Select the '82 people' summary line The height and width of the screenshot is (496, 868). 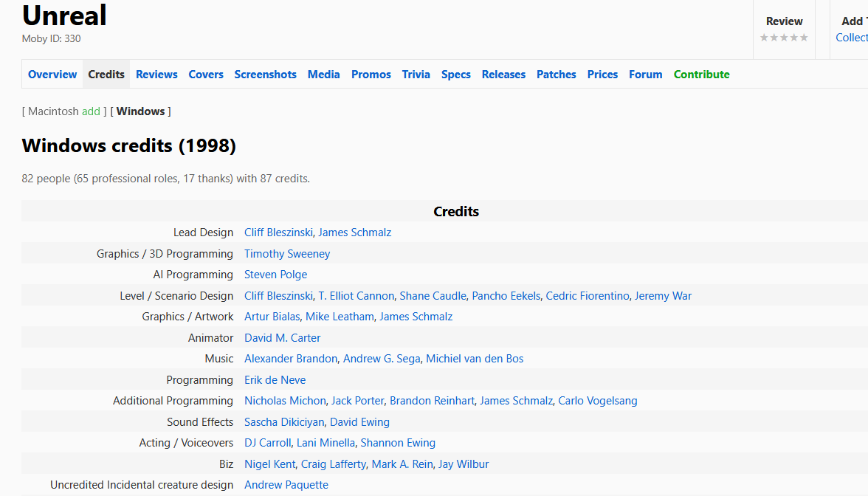point(166,179)
